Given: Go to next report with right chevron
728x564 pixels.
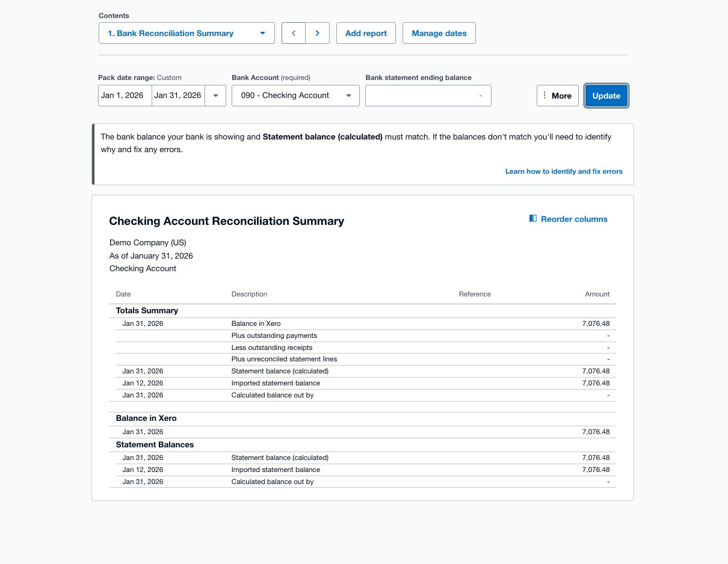Looking at the screenshot, I should [318, 33].
